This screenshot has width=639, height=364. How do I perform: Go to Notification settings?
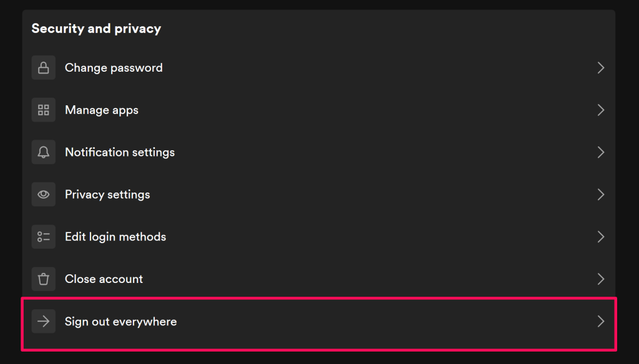tap(120, 153)
